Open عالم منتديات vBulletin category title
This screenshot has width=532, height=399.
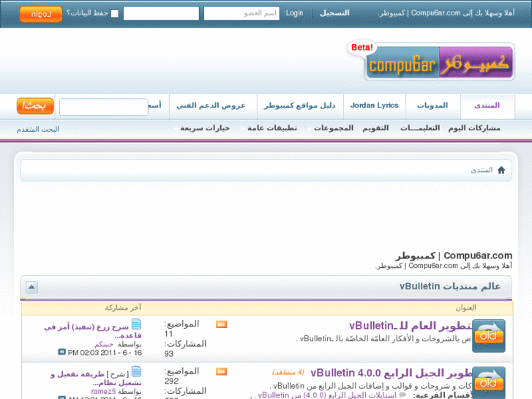point(450,286)
